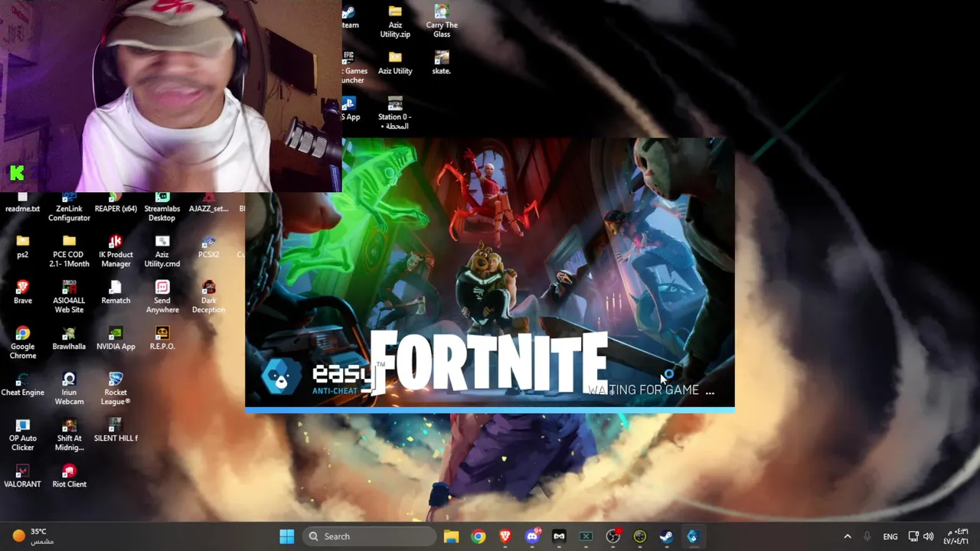
Task: Select the PCSX2 desktop shortcut
Action: [x=208, y=246]
